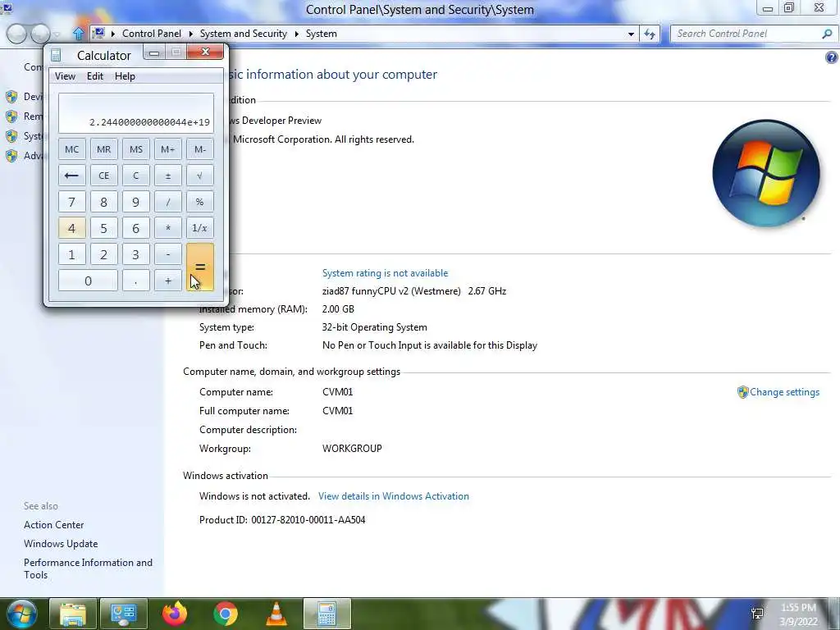Click digit 6 in Calculator
Image resolution: width=840 pixels, height=630 pixels.
pos(135,228)
